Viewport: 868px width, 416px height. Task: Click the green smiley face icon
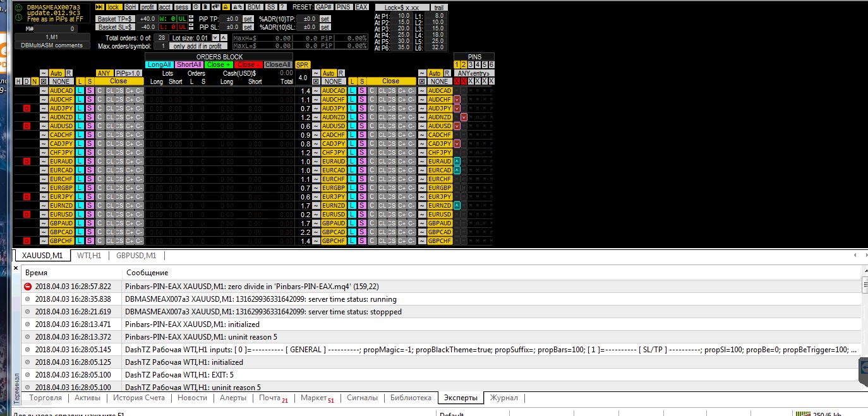click(x=20, y=7)
